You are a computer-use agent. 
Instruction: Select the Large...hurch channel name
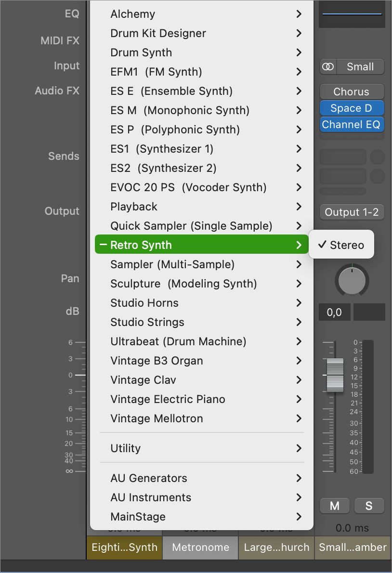(x=276, y=547)
